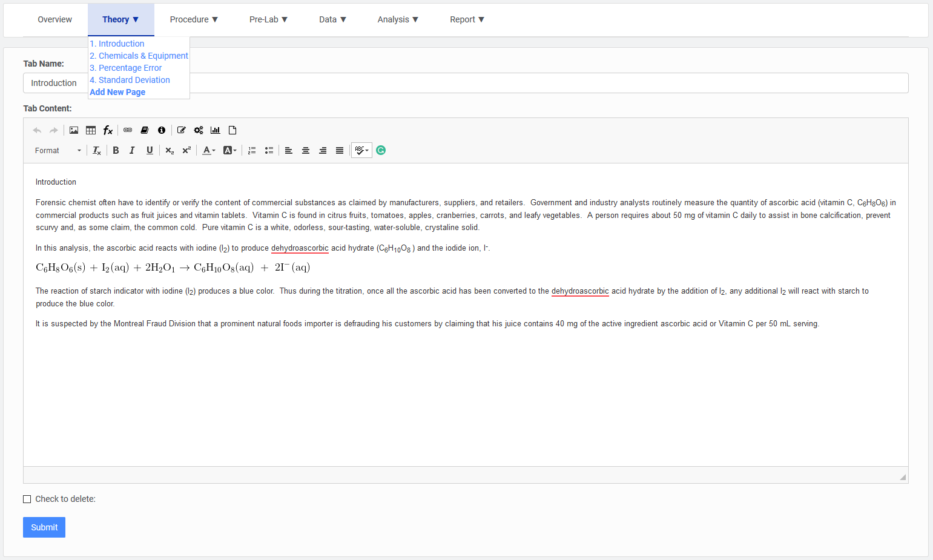Tick the 'Check to delete' checkbox

(x=27, y=499)
